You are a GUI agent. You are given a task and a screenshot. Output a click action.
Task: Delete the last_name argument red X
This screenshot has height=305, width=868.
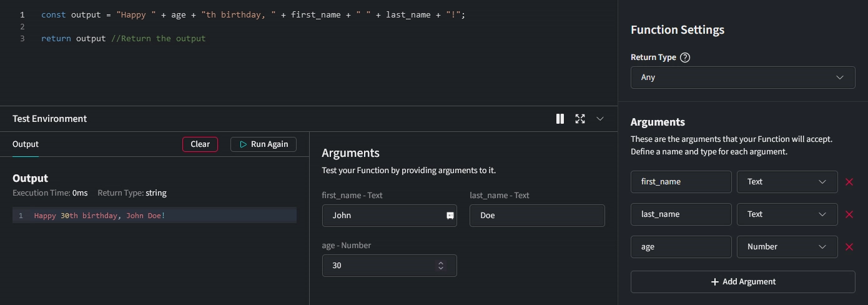click(x=849, y=214)
